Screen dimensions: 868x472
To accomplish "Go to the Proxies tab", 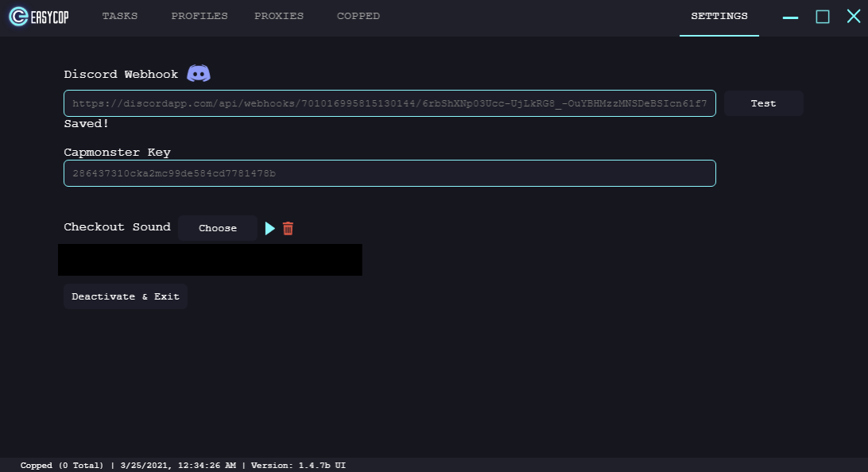I will pyautogui.click(x=279, y=16).
